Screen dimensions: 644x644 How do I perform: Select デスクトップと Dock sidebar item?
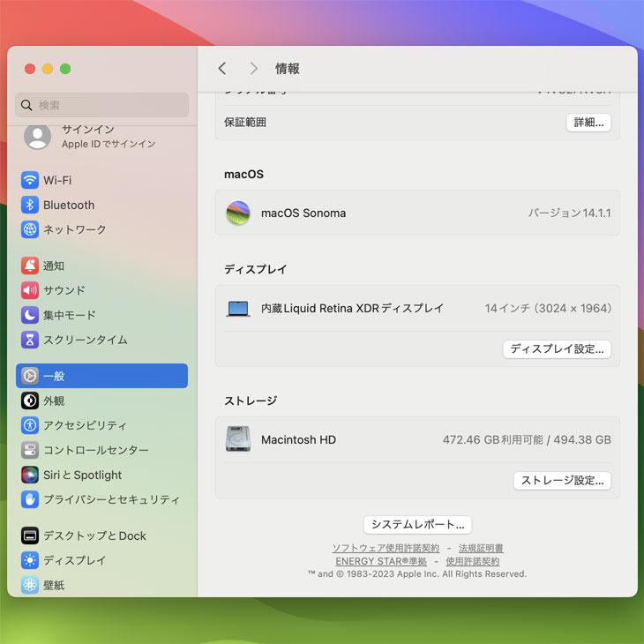[x=94, y=535]
